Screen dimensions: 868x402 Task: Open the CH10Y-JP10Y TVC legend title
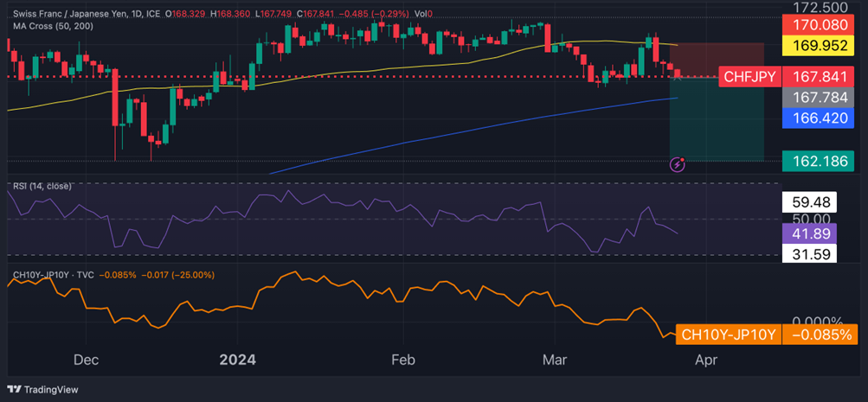pos(54,275)
